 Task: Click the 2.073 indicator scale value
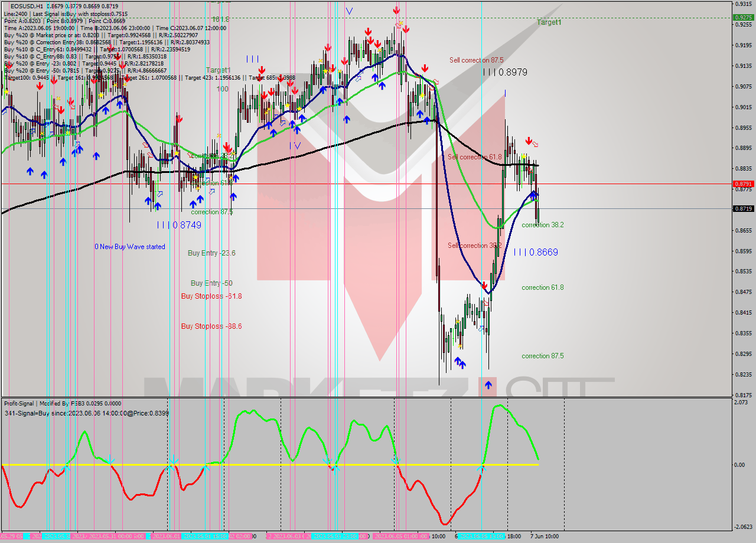click(x=742, y=403)
